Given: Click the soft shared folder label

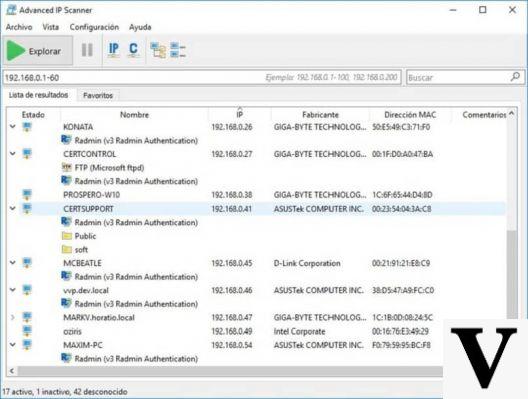Looking at the screenshot, I should coord(81,250).
